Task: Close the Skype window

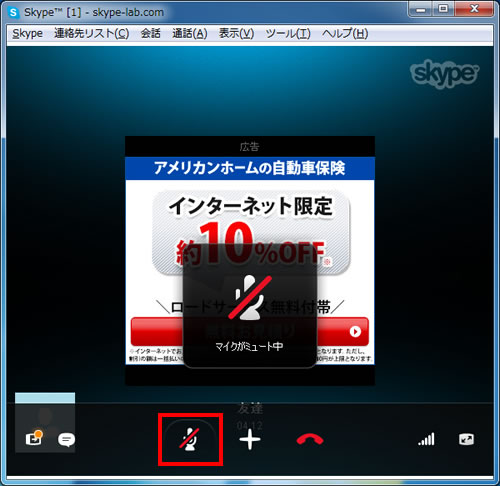Action: (474, 9)
